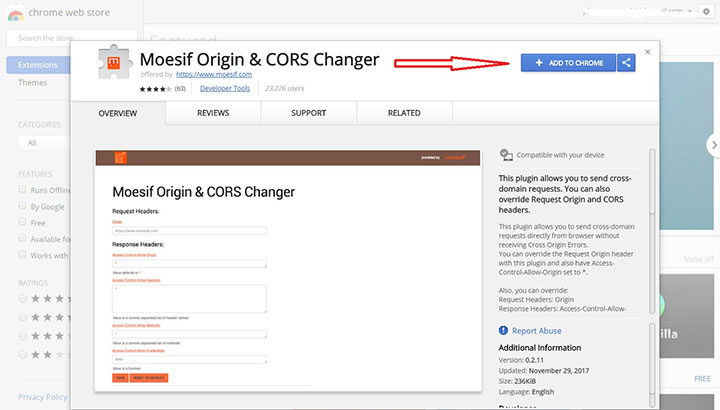
Task: Click the 23,226 users count text
Action: click(x=284, y=88)
